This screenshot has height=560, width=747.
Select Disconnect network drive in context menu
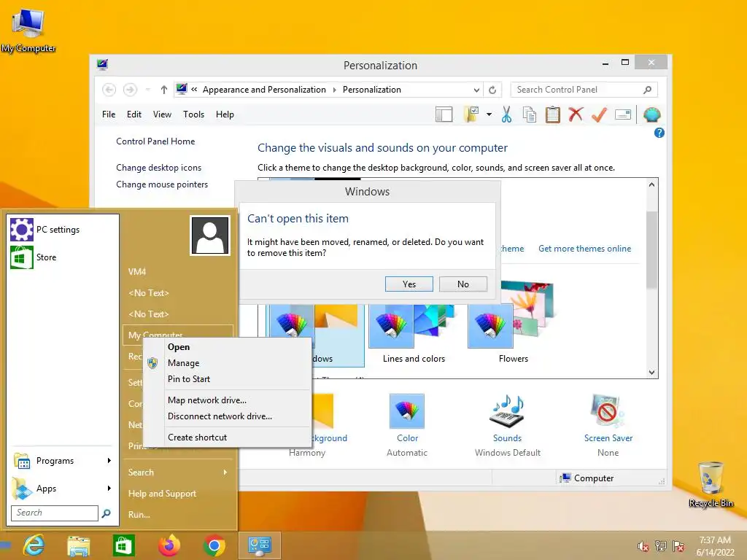(x=228, y=416)
